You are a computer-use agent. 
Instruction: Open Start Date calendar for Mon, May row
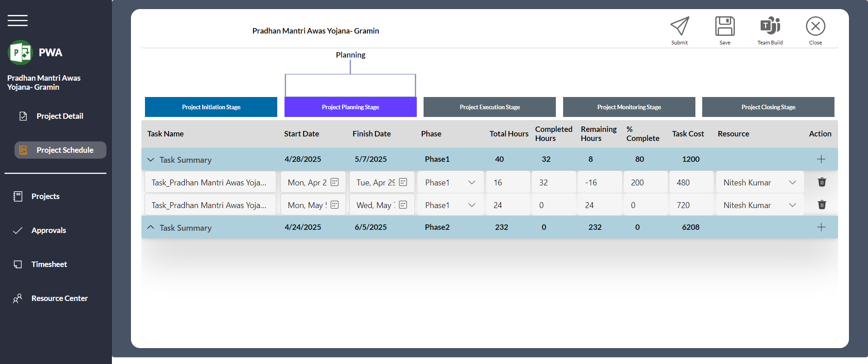[335, 205]
